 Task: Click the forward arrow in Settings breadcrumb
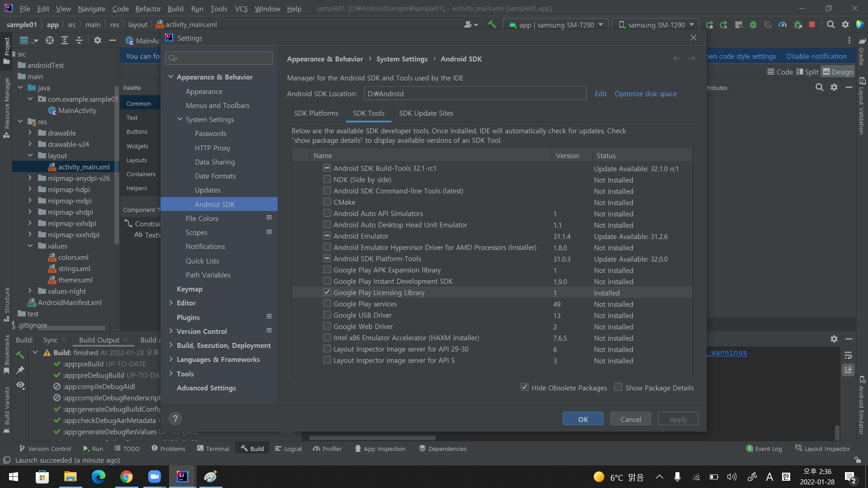(692, 59)
